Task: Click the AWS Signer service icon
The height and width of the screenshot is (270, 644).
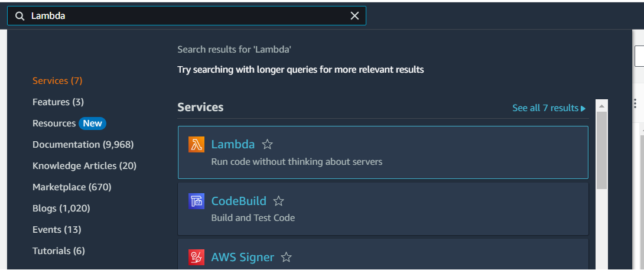Action: tap(196, 257)
